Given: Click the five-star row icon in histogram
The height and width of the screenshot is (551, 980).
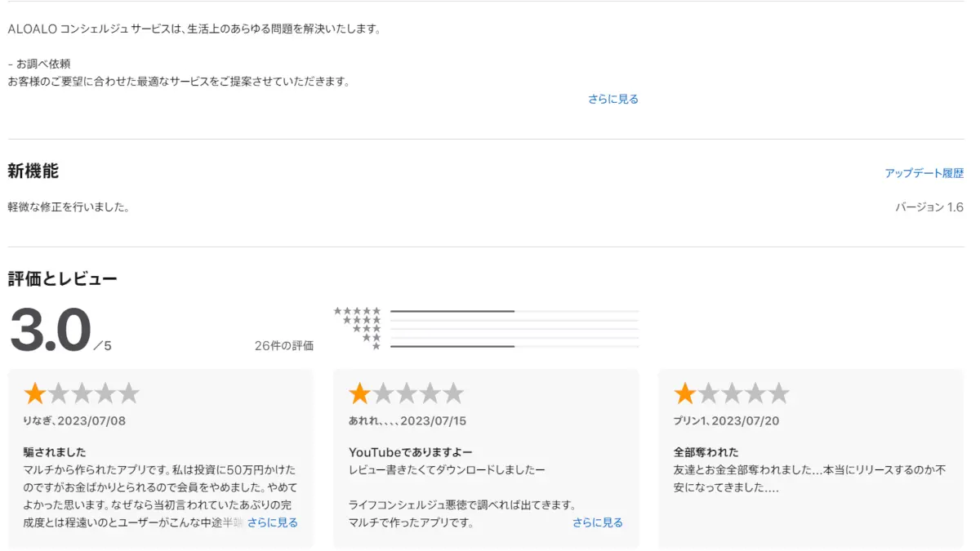Looking at the screenshot, I should tap(357, 311).
